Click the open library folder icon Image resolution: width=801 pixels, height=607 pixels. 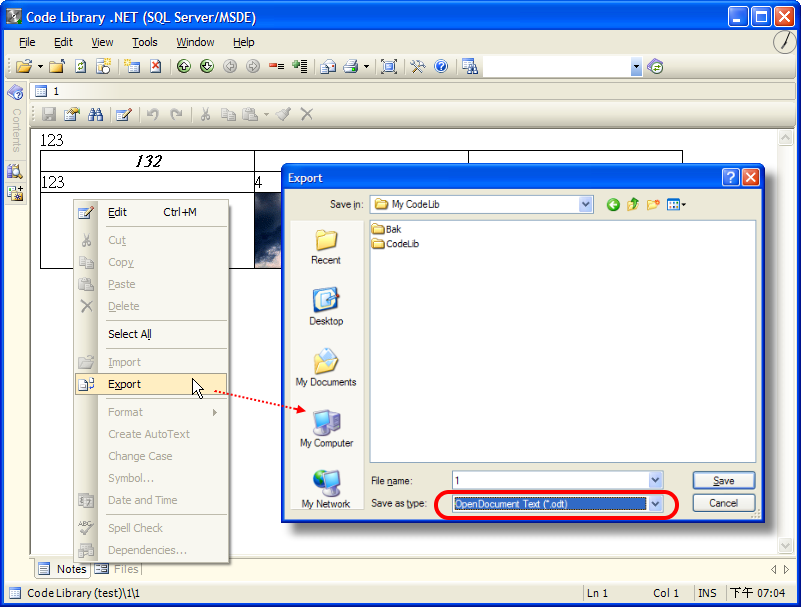(x=24, y=66)
